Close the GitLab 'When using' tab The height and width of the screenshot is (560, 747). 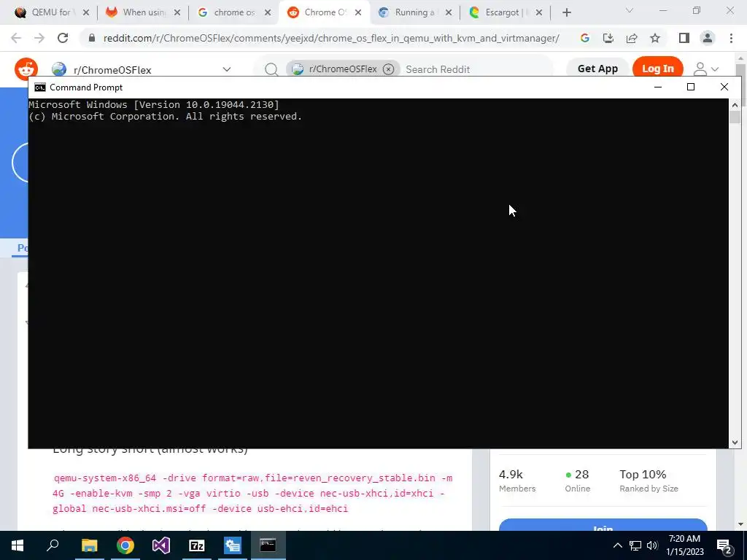(x=177, y=13)
